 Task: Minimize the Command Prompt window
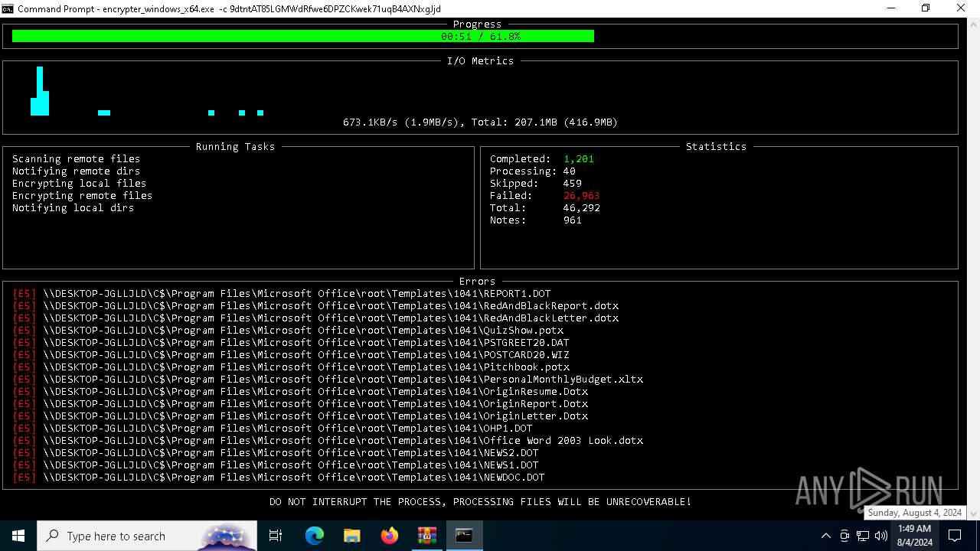point(891,8)
